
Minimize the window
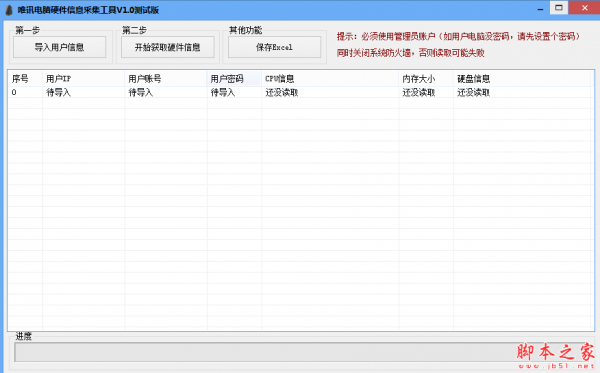[x=540, y=8]
